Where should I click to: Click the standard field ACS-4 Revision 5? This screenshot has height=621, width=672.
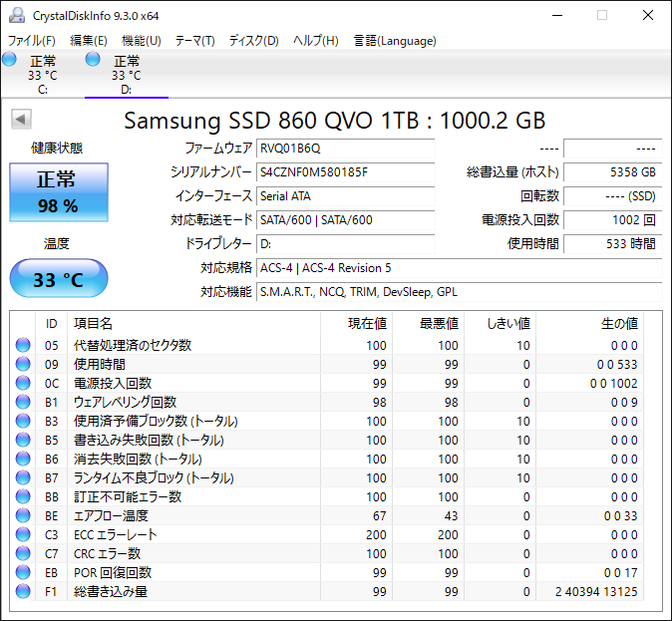pos(460,268)
